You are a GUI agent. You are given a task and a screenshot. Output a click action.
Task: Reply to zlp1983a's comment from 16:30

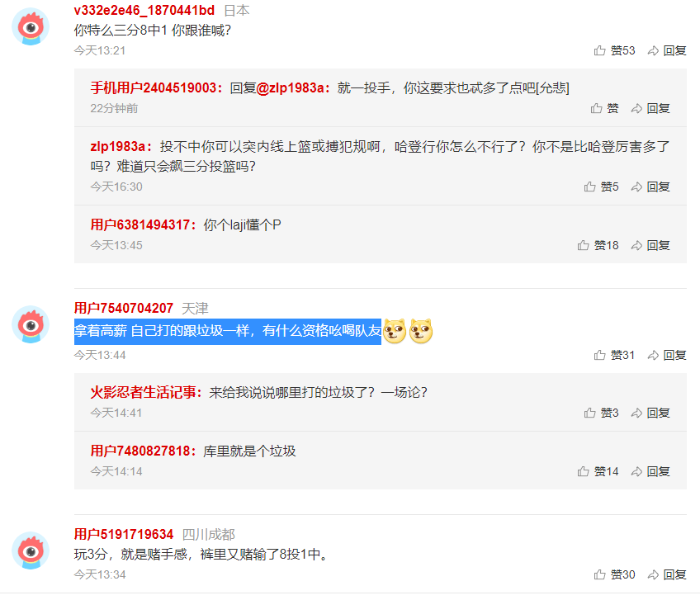pos(650,187)
